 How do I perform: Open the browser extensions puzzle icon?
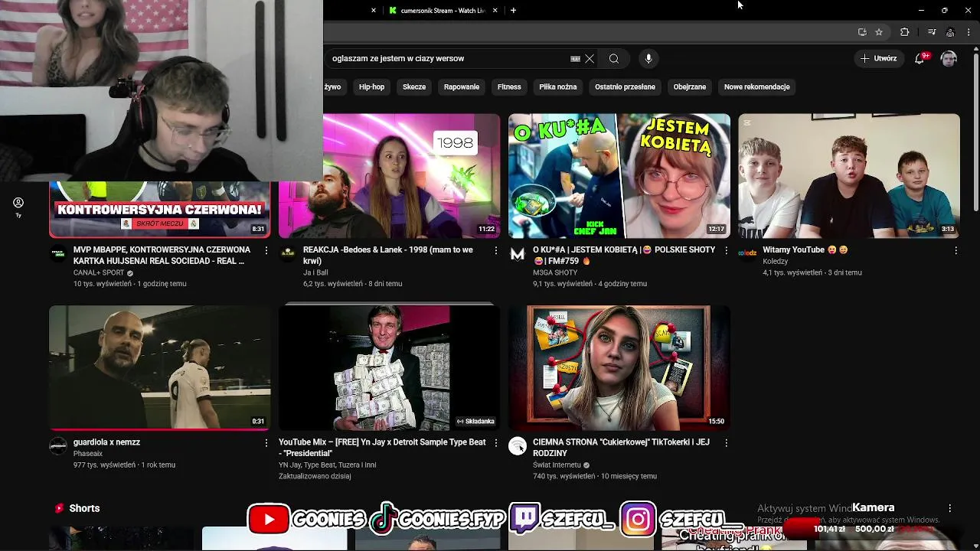tap(904, 32)
